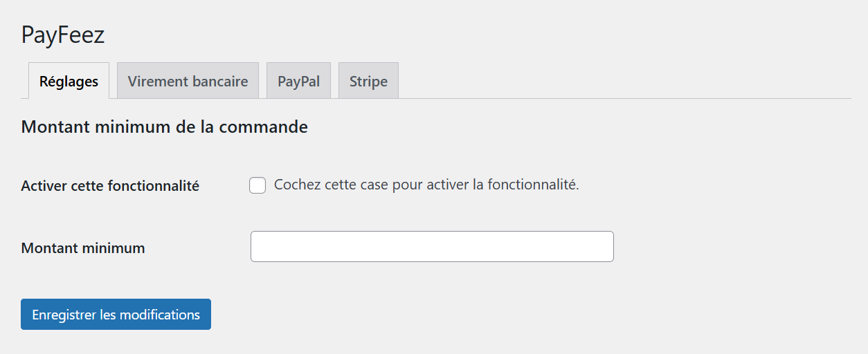Viewport: 868px width, 354px height.
Task: View the PayPal gateway configuration
Action: click(x=298, y=81)
